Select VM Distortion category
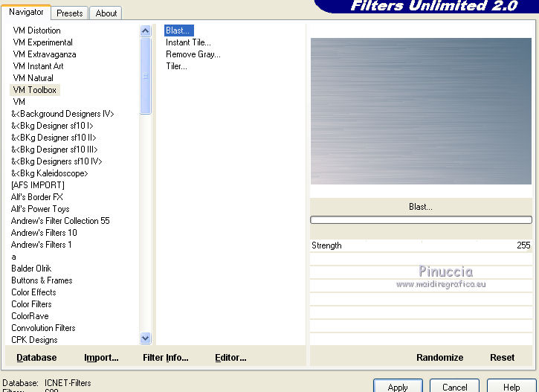539x392 pixels. tap(36, 30)
